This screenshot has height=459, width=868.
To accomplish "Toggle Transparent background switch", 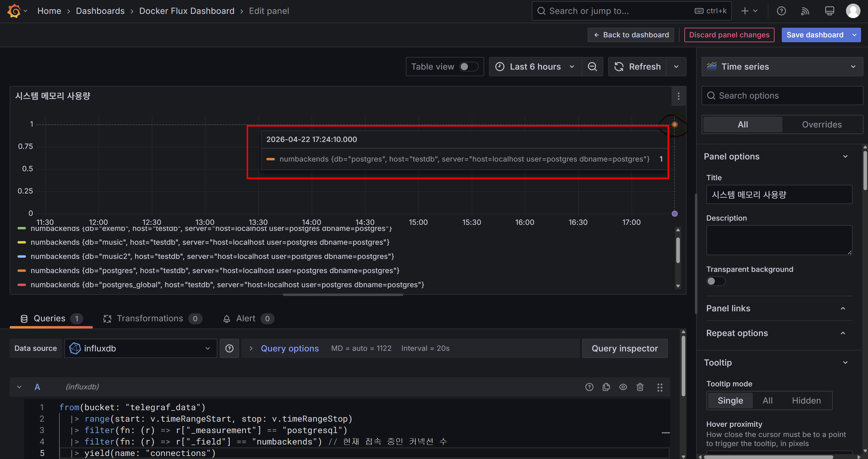I will click(715, 281).
